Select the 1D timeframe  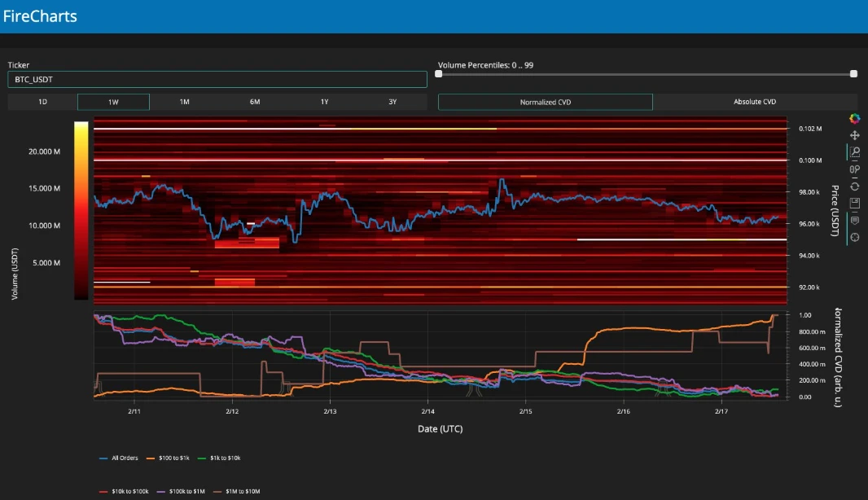42,102
